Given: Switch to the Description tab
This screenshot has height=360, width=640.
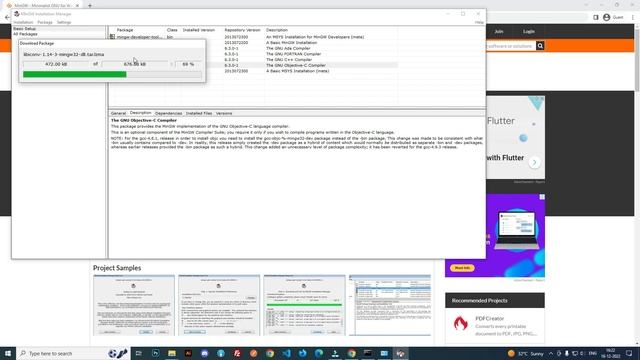Looking at the screenshot, I should [140, 113].
